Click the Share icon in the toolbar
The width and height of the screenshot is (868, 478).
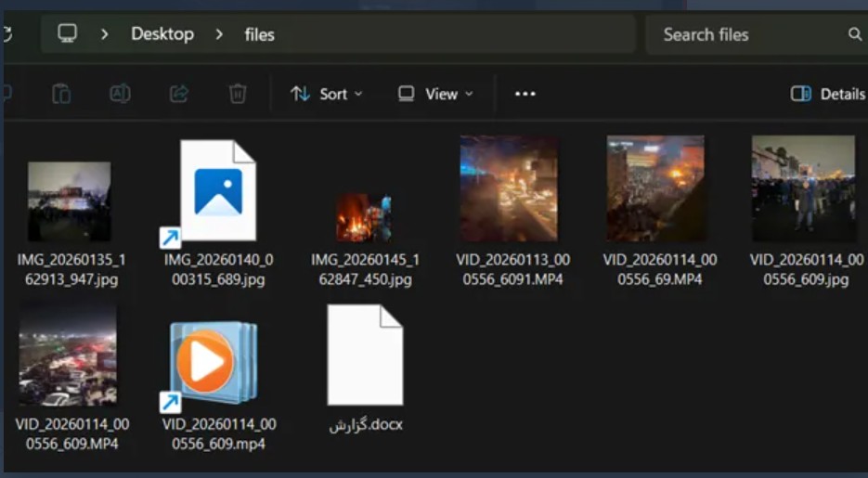point(179,94)
